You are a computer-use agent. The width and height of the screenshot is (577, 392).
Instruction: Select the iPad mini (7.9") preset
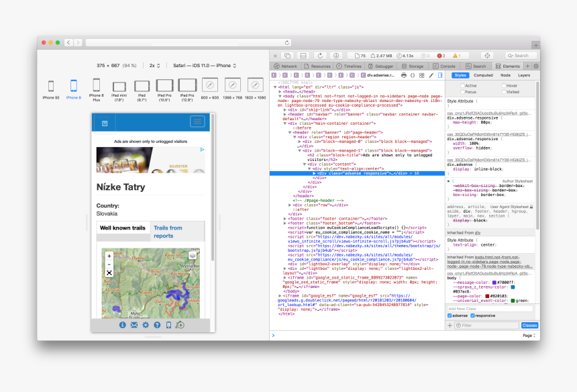click(119, 91)
